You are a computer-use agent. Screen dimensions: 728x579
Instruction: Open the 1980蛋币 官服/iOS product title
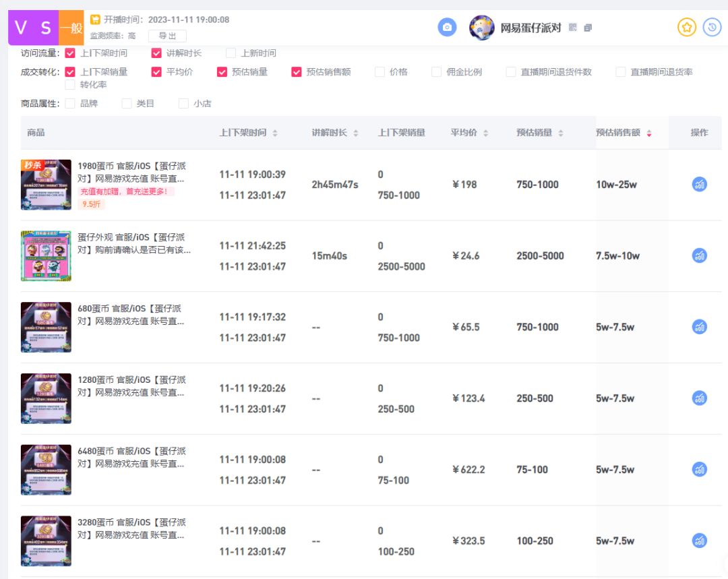pos(132,173)
